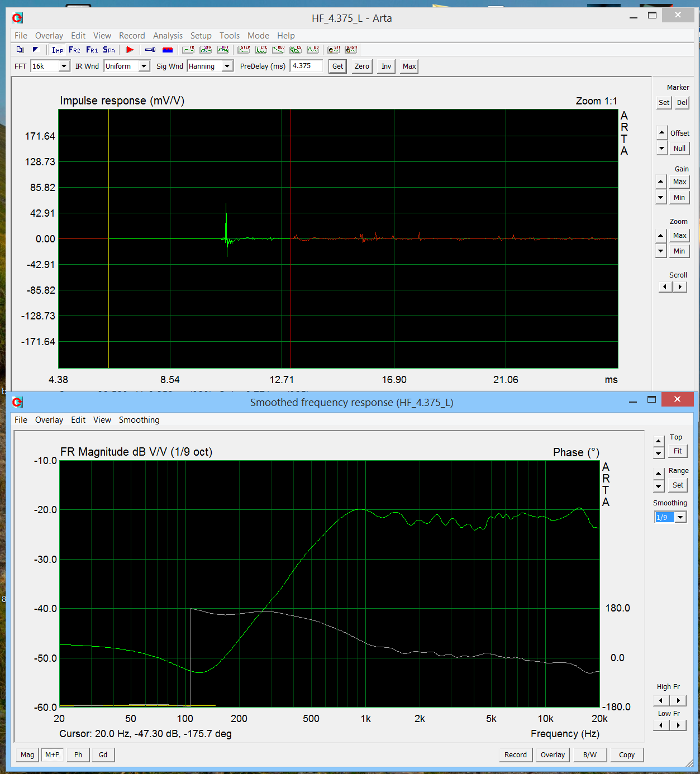Click the Offset Null button
The image size is (700, 774).
679,149
